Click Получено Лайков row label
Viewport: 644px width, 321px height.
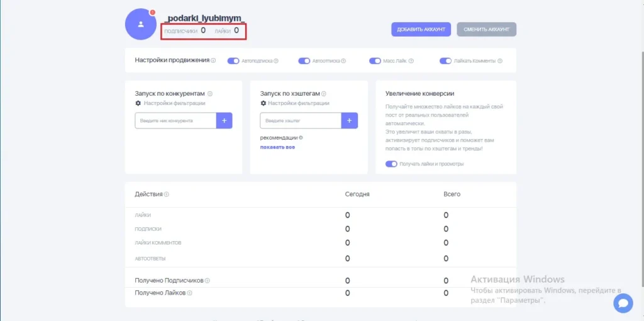(x=160, y=293)
